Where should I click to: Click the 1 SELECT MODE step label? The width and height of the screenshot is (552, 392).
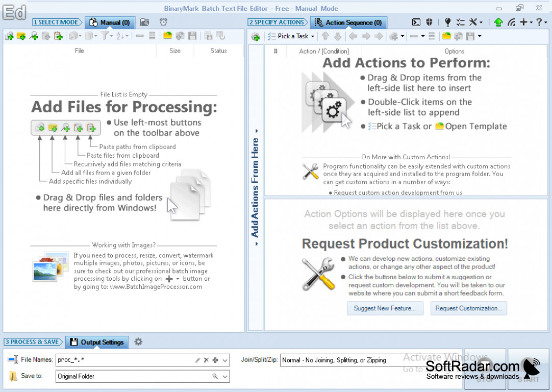tap(57, 22)
